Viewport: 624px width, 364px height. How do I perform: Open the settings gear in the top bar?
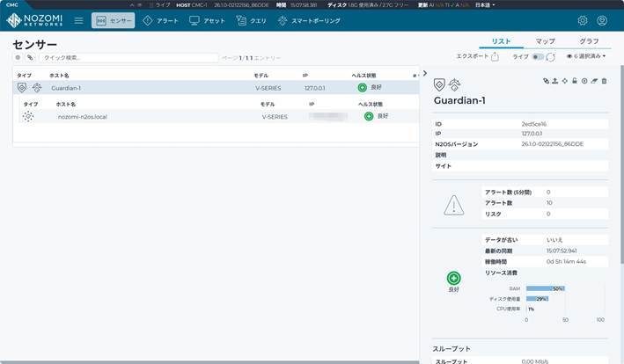pyautogui.click(x=583, y=20)
